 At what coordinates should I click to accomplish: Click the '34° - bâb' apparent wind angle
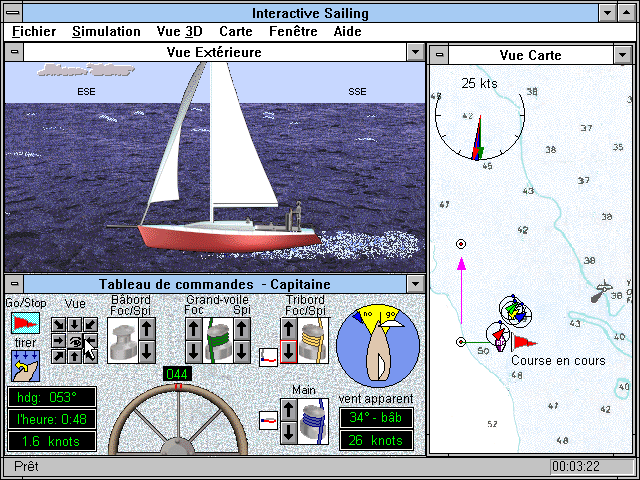376,418
